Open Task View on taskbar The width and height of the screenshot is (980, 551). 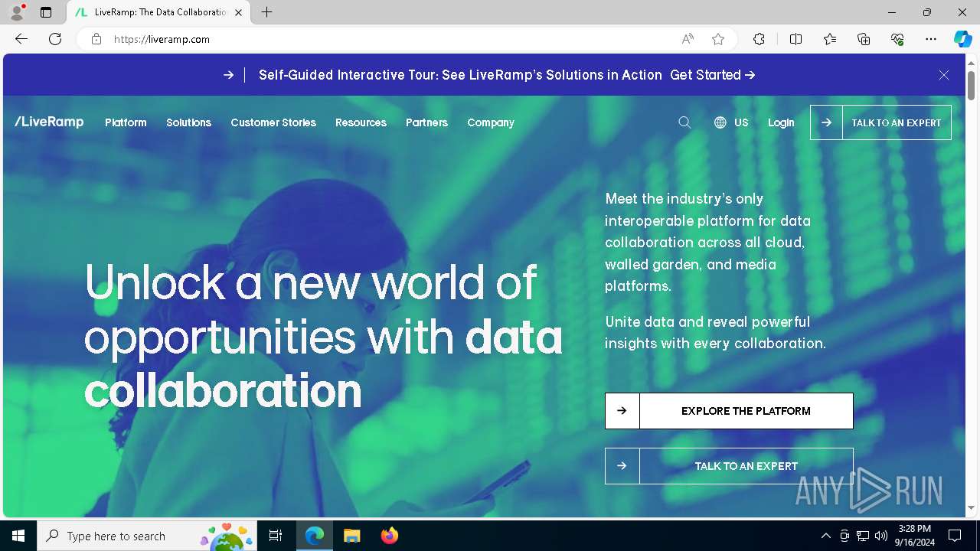[276, 536]
